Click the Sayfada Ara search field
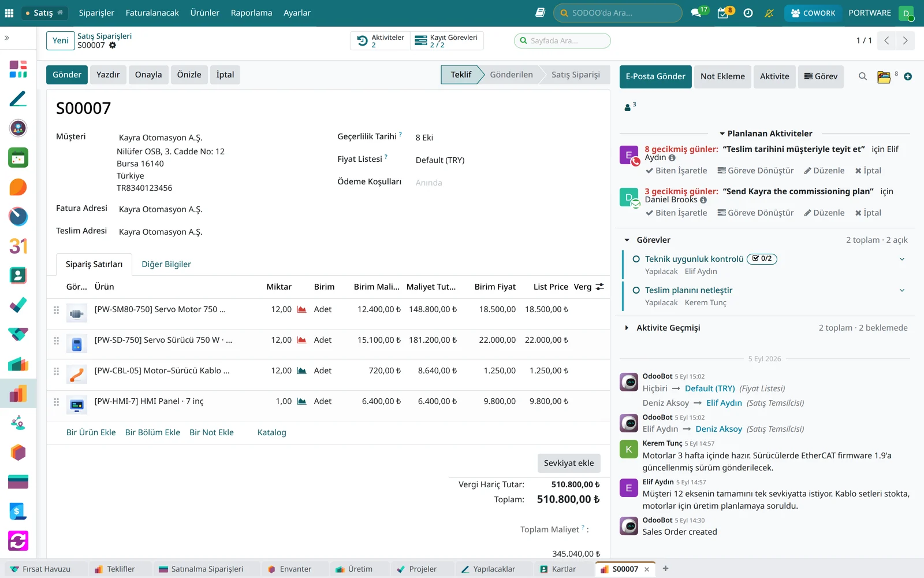924x578 pixels. coord(562,40)
